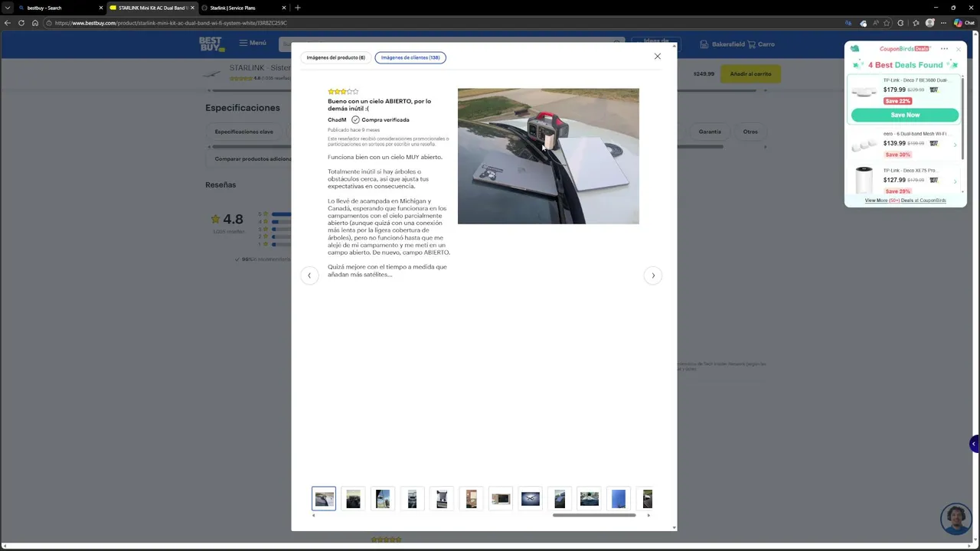The image size is (980, 551).
Task: Click review title 'Bueno con un cielo ABIERTO'
Action: click(x=379, y=105)
